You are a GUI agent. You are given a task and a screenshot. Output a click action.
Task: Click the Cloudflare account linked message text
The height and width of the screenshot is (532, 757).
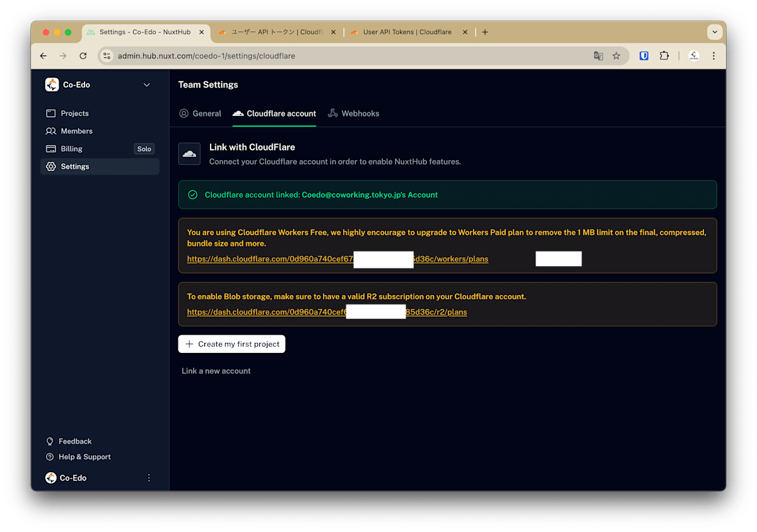321,195
